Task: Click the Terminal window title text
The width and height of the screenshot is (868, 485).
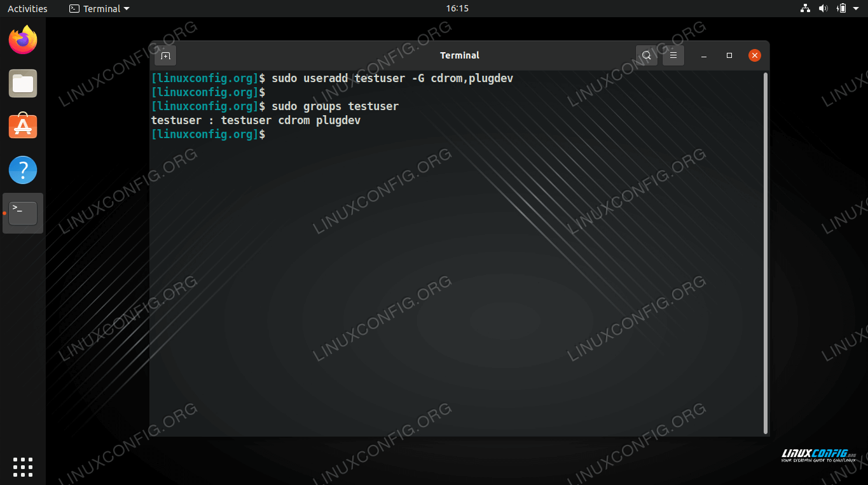Action: click(460, 55)
